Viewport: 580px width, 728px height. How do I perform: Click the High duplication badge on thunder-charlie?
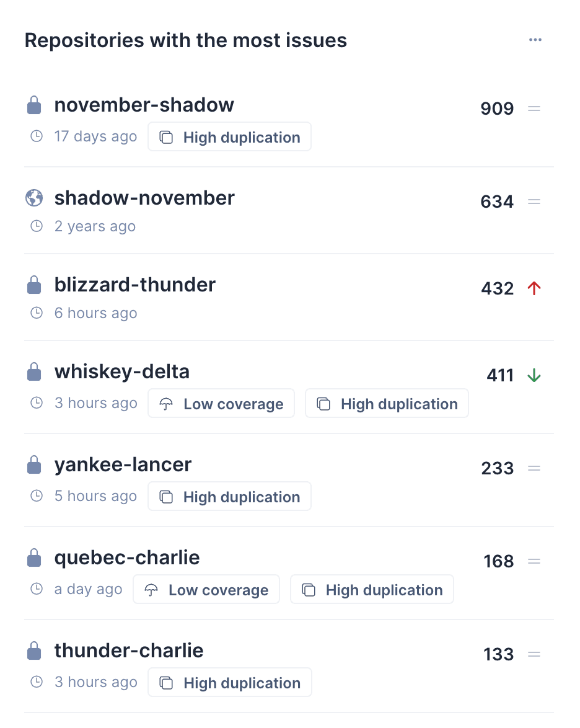click(x=229, y=682)
